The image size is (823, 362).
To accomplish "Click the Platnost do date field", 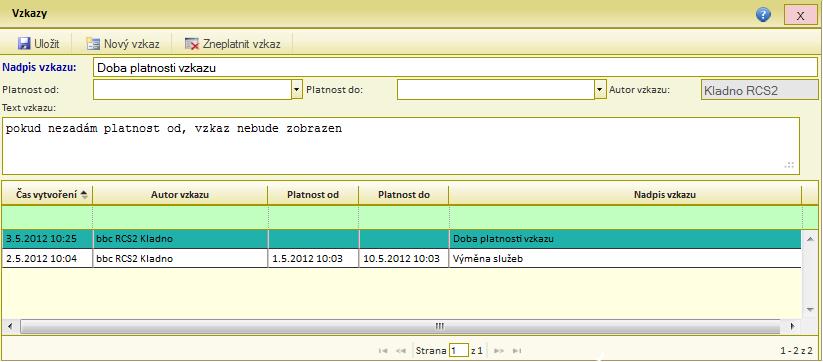I will click(x=496, y=90).
